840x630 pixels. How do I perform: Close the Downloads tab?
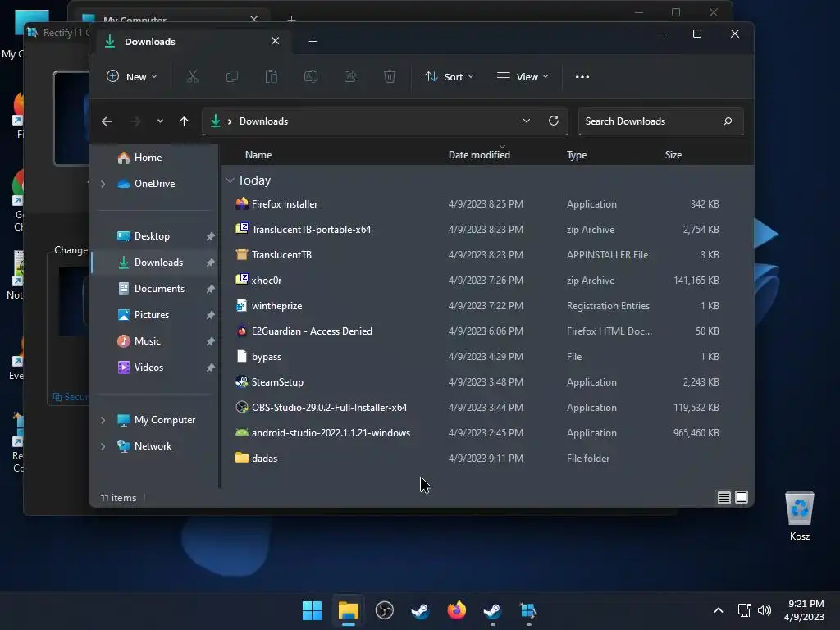point(275,41)
